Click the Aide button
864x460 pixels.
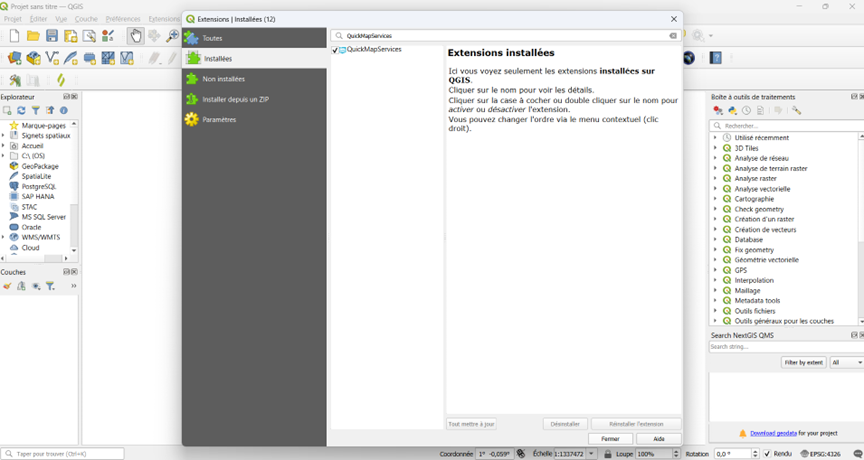coord(659,439)
